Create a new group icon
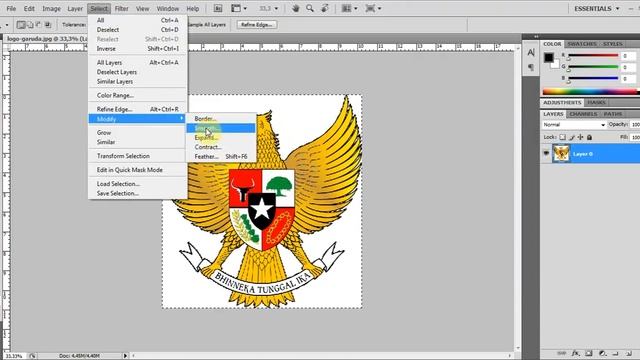The width and height of the screenshot is (640, 360). pos(616,353)
